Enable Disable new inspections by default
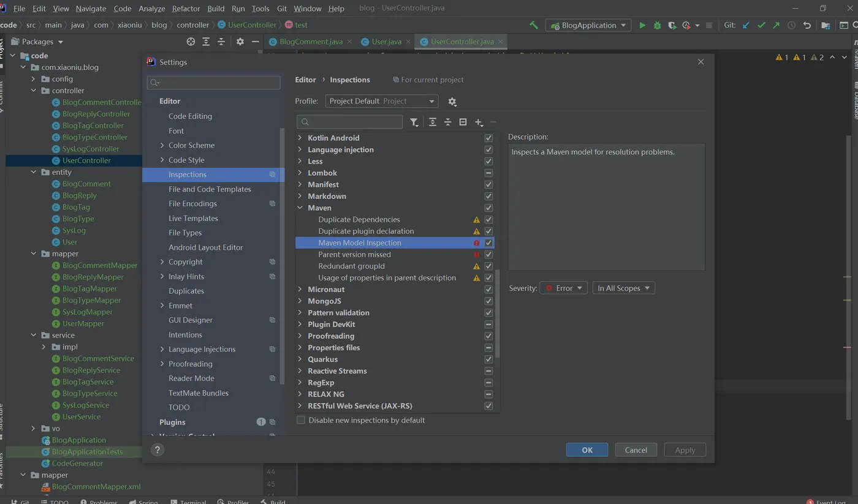858x504 pixels. click(301, 420)
